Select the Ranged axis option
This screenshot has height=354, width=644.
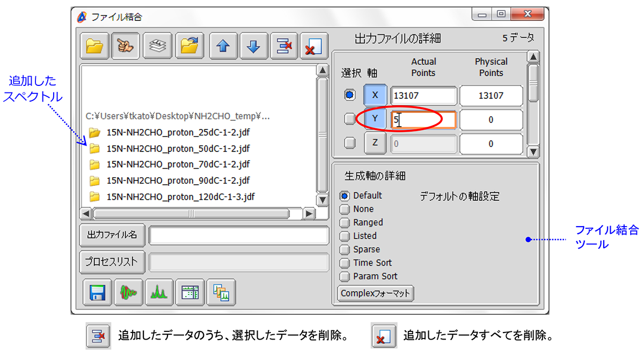345,222
